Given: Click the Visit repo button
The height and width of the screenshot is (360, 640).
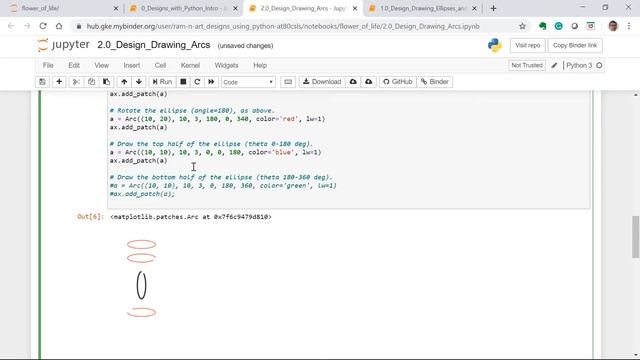Looking at the screenshot, I should (x=527, y=45).
